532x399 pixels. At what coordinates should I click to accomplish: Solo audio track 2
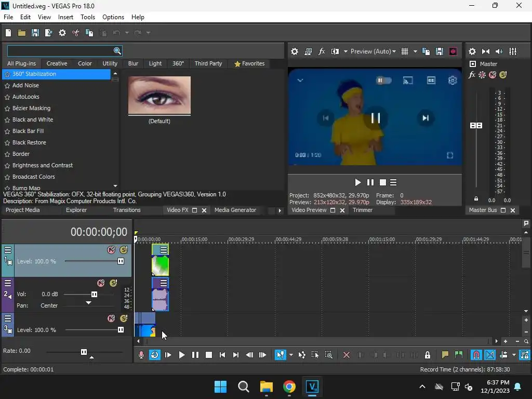click(x=113, y=283)
